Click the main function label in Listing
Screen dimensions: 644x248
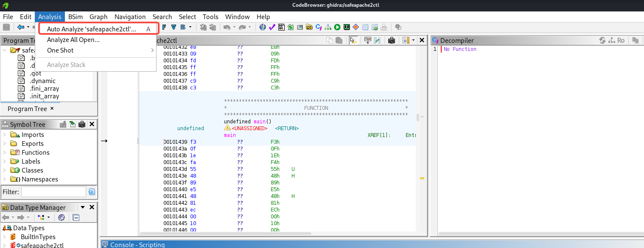pyautogui.click(x=230, y=135)
